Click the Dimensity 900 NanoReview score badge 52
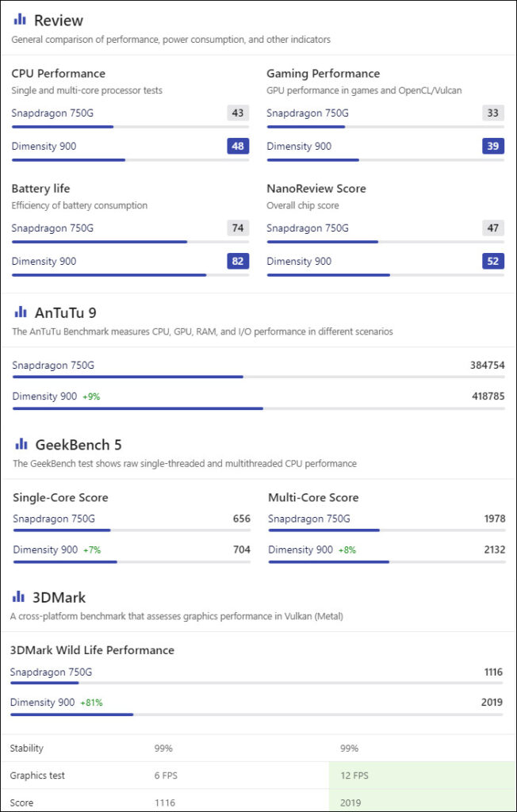The width and height of the screenshot is (517, 812). [x=492, y=261]
